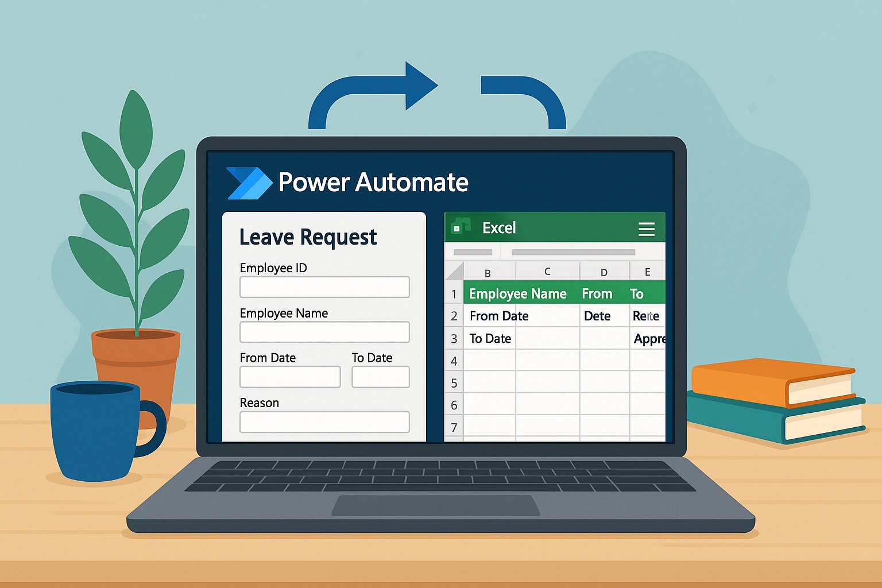Click the 'To Date' cell in row 3
The width and height of the screenshot is (882, 588).
(x=490, y=339)
